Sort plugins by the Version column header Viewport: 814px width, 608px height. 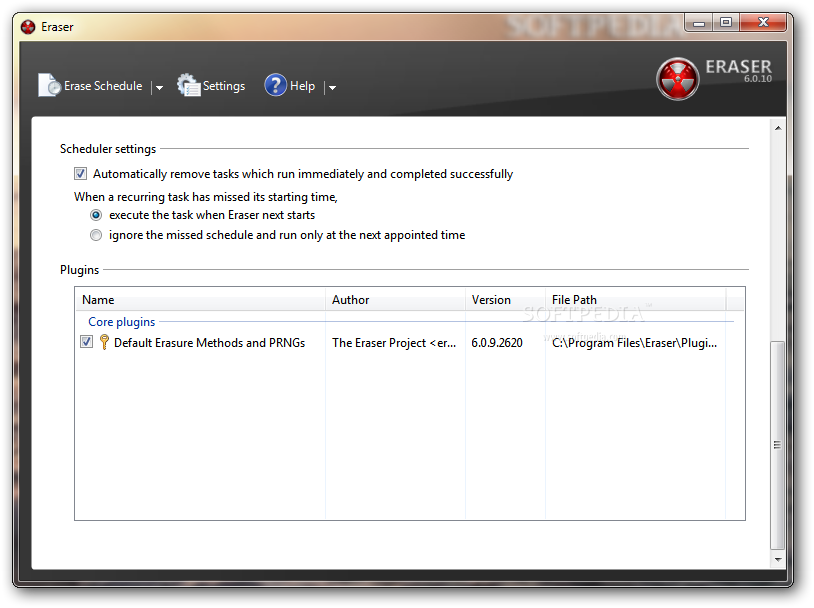pyautogui.click(x=505, y=300)
